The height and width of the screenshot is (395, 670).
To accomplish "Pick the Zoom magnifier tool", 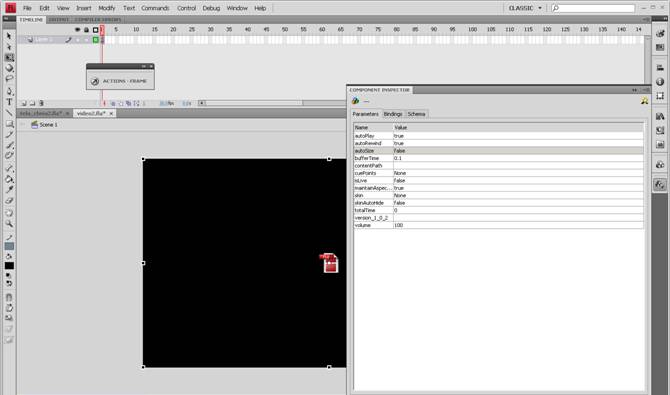I will tap(9, 224).
